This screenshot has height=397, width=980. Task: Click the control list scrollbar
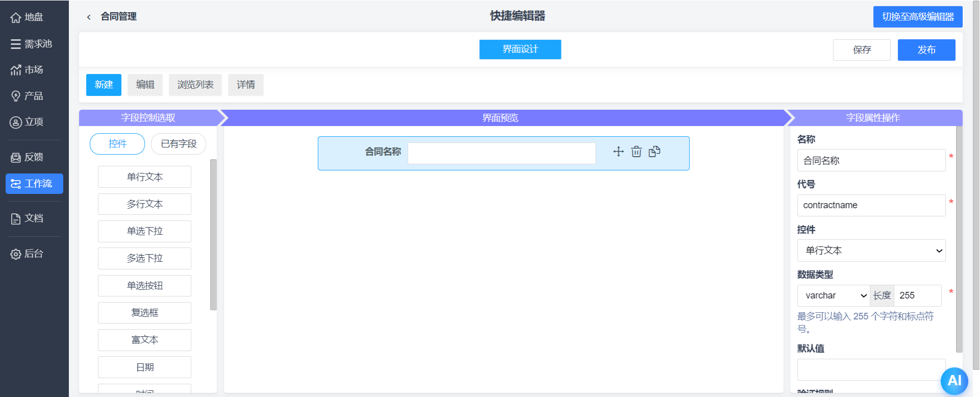click(213, 235)
